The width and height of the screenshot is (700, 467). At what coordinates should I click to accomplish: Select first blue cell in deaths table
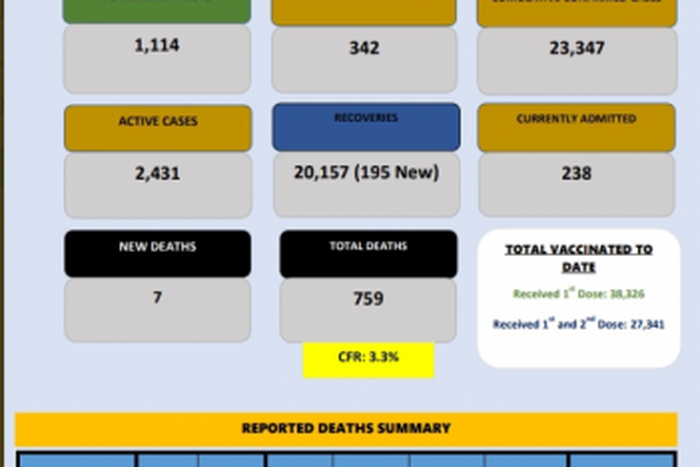pos(77,460)
